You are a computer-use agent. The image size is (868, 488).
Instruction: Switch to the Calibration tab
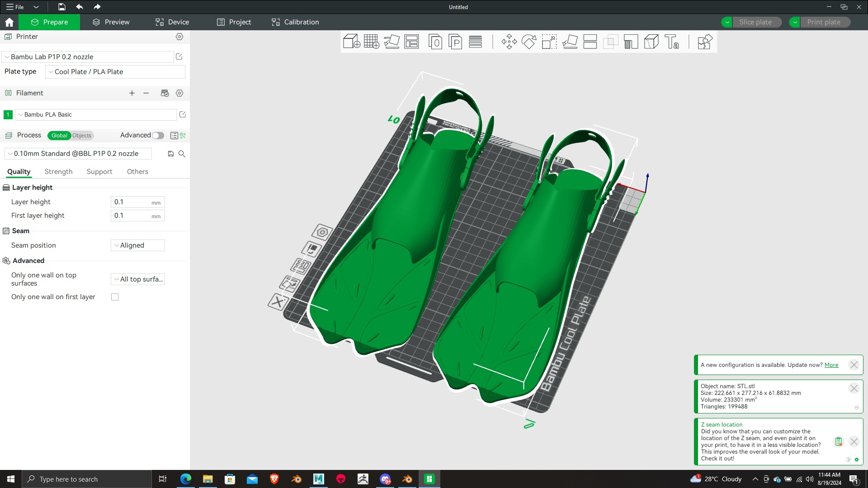click(x=295, y=22)
